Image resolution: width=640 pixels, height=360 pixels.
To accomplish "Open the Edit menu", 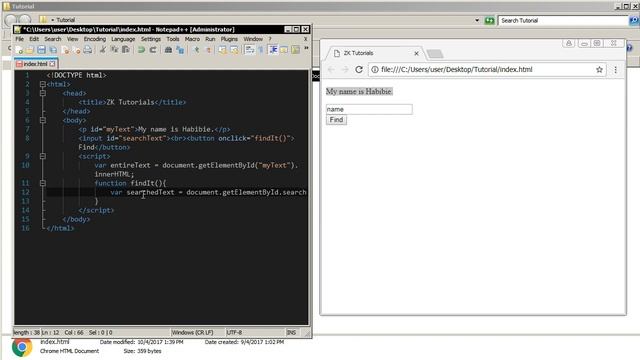I will pos(34,39).
